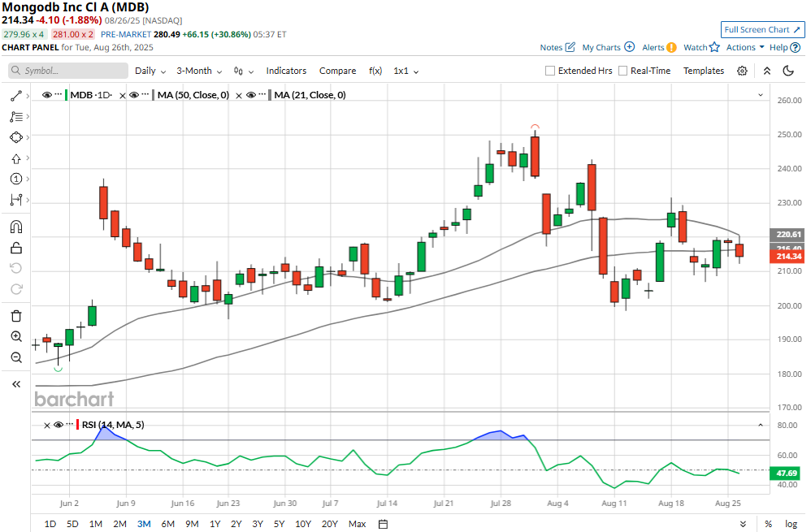Hide the RSI study via eye icon

59,425
